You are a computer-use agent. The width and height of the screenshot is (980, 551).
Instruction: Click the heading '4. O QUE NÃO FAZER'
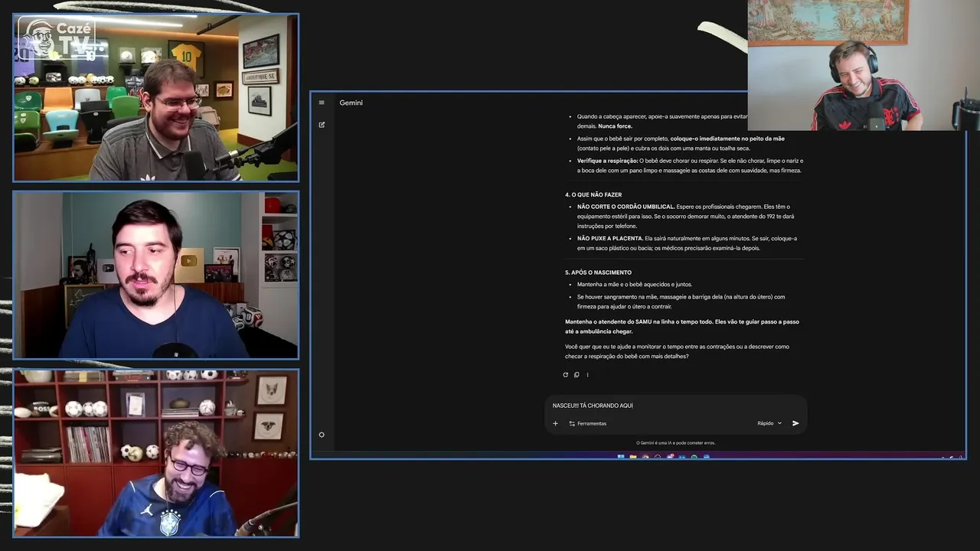[x=593, y=194]
